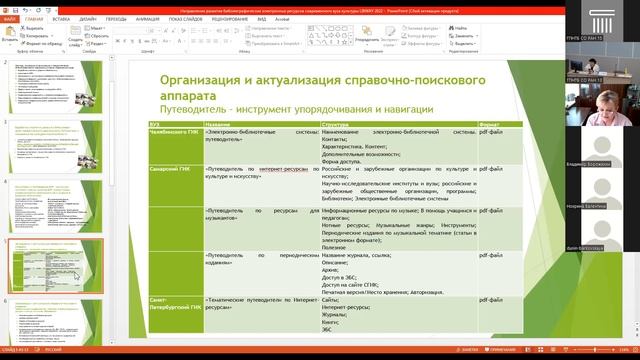640x360 pixels.
Task: Toggle text shadow (S) formatting
Action: pyautogui.click(x=140, y=41)
